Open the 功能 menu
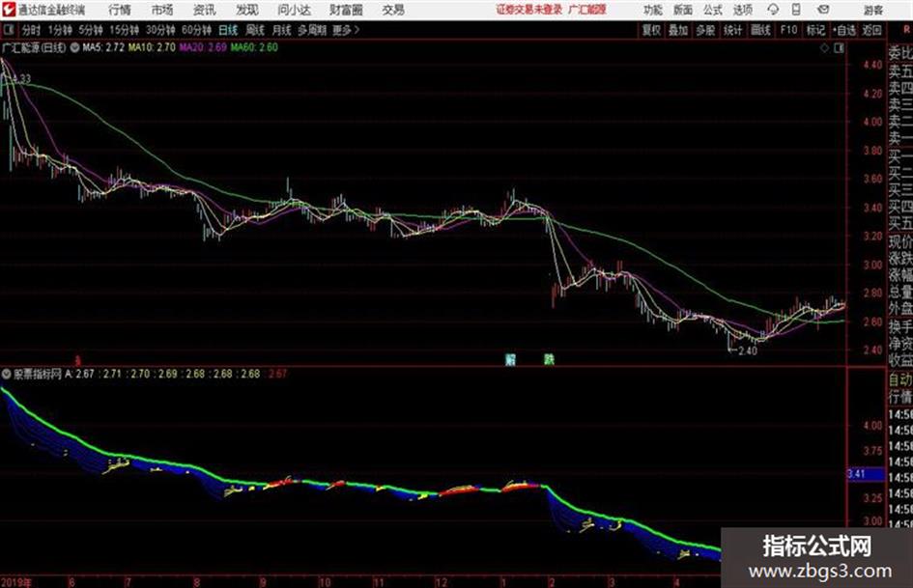Image resolution: width=913 pixels, height=588 pixels. (653, 10)
